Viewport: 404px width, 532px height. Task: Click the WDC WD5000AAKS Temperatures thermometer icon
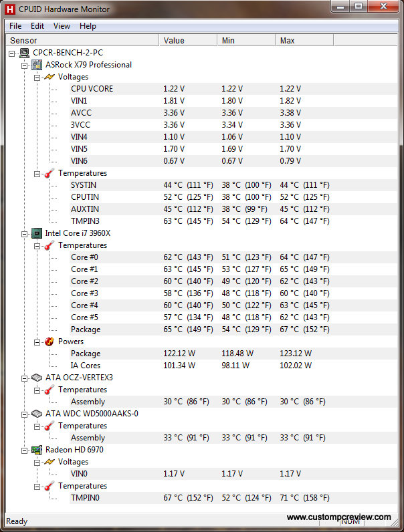(49, 426)
